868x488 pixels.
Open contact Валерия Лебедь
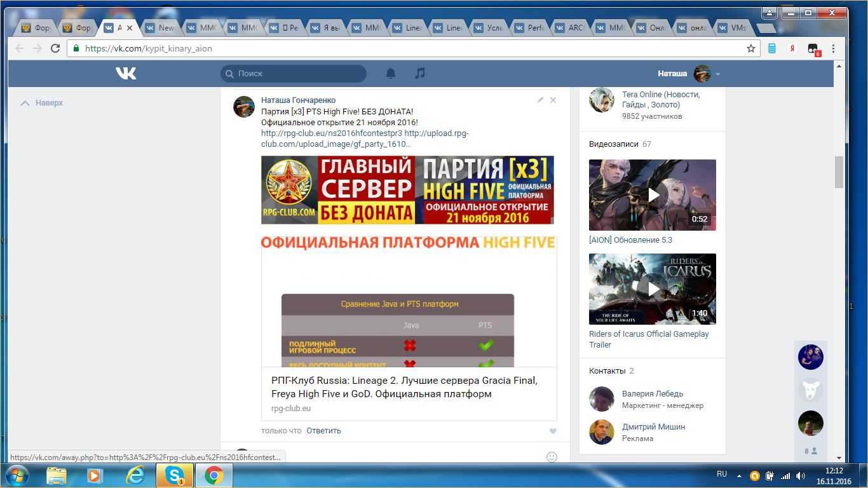point(653,394)
